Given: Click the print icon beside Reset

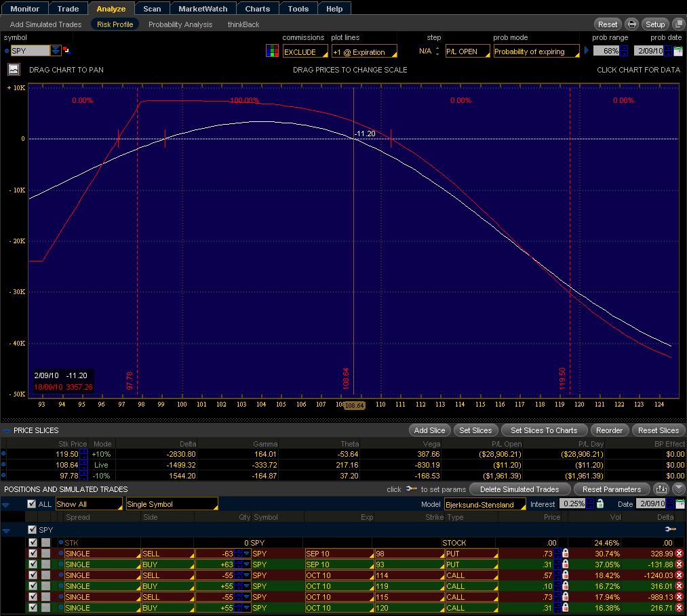Looking at the screenshot, I should (631, 24).
